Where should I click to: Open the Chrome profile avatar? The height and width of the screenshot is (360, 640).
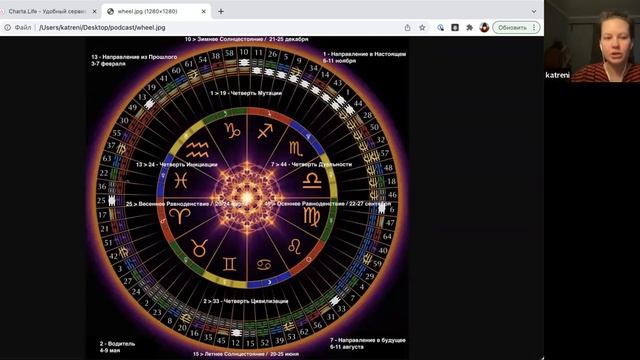(484, 27)
